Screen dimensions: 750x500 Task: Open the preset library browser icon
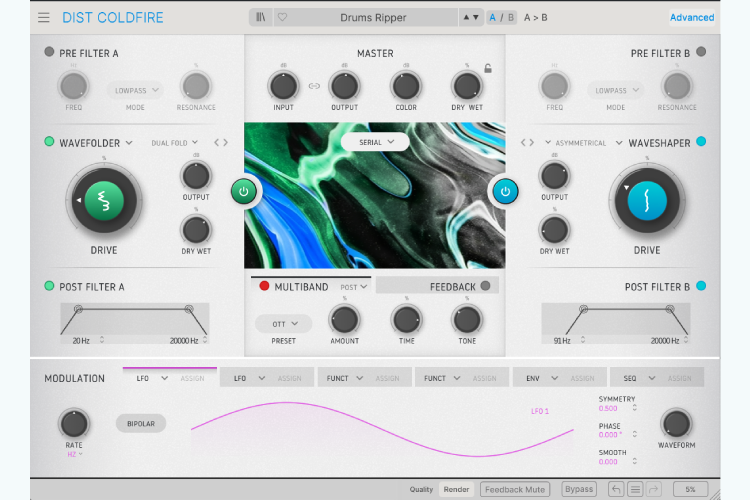(261, 18)
